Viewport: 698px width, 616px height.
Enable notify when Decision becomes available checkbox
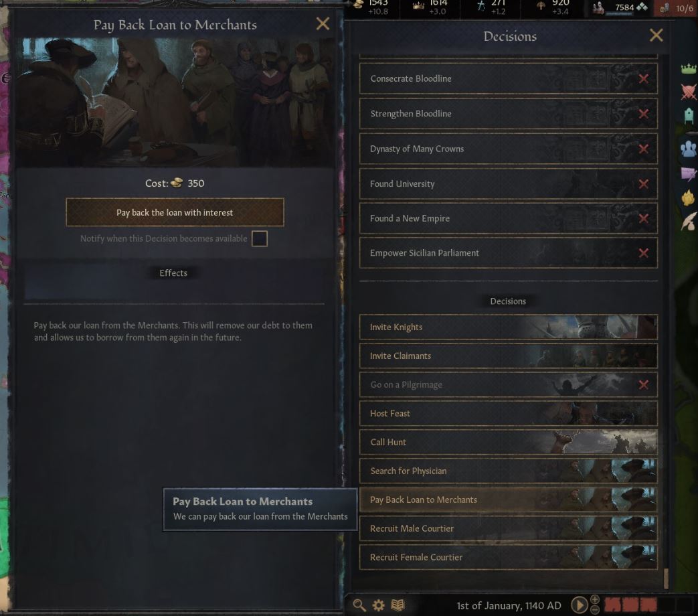tap(260, 239)
